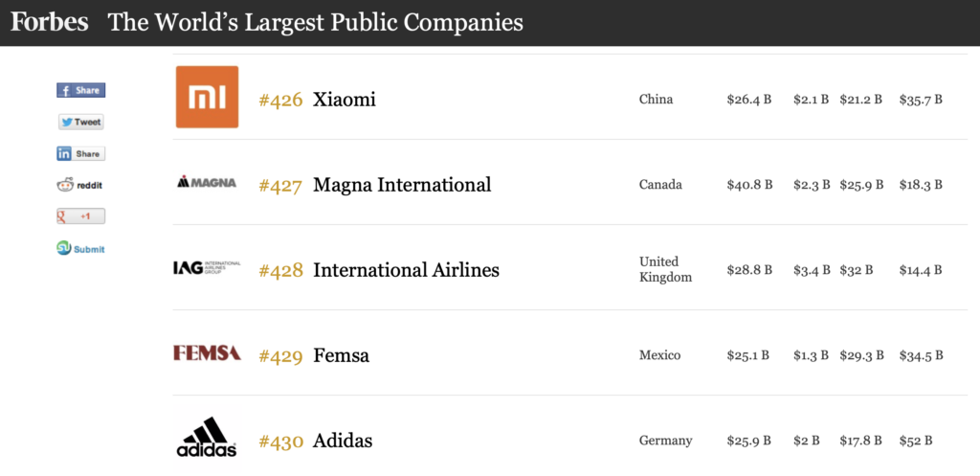The width and height of the screenshot is (980, 476).
Task: Open the Femsa company link
Action: 341,355
